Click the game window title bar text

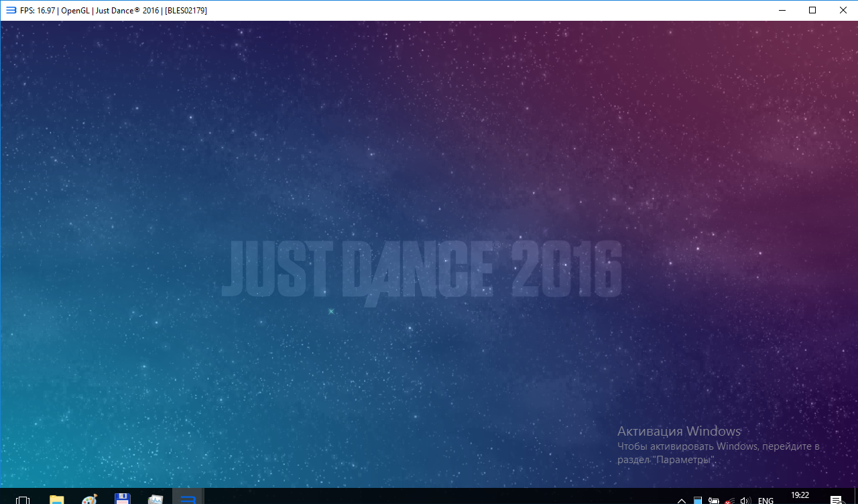click(114, 10)
